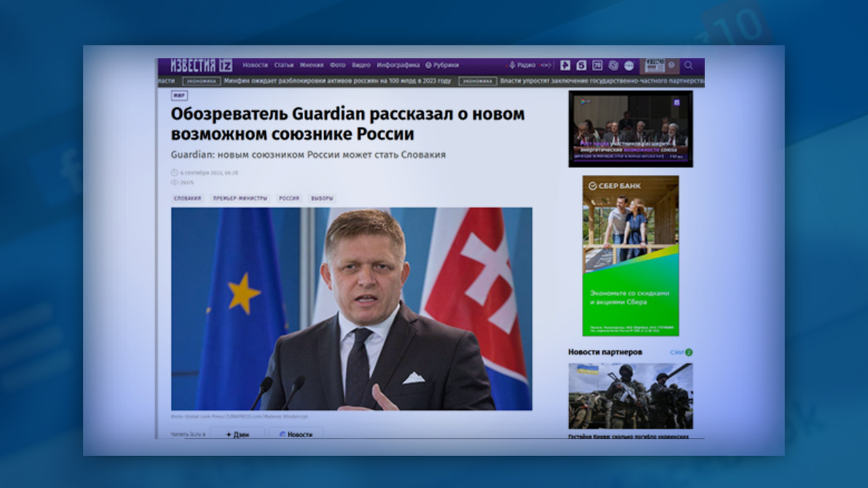This screenshot has height=488, width=868.
Task: Click the live broadcast signal icon
Action: [546, 65]
